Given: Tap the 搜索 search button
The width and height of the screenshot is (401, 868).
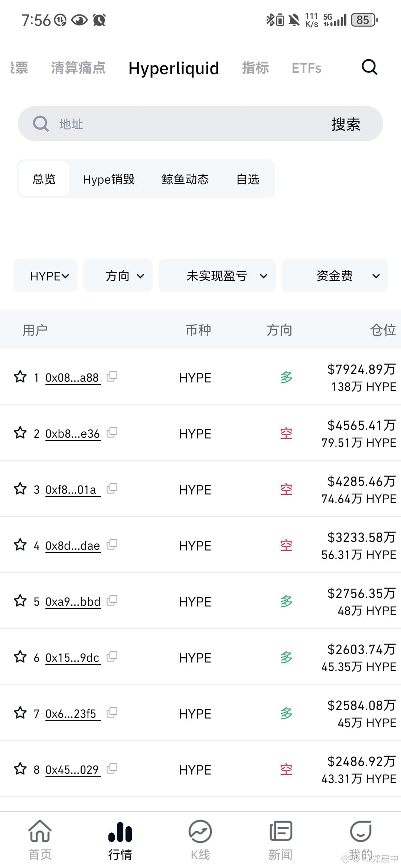Looking at the screenshot, I should [346, 124].
